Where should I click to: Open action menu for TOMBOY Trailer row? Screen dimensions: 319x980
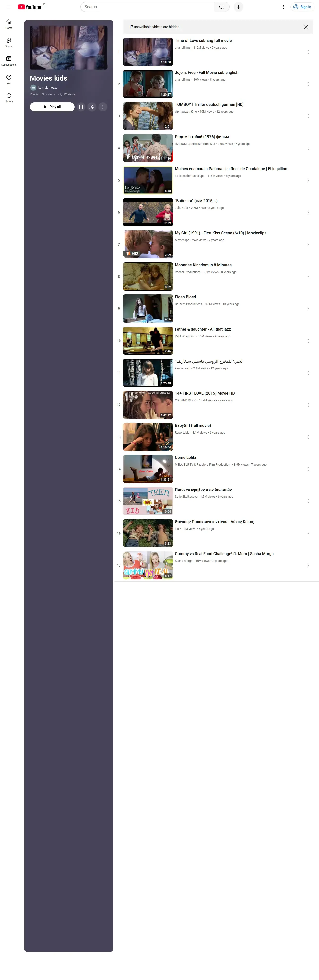tap(308, 116)
